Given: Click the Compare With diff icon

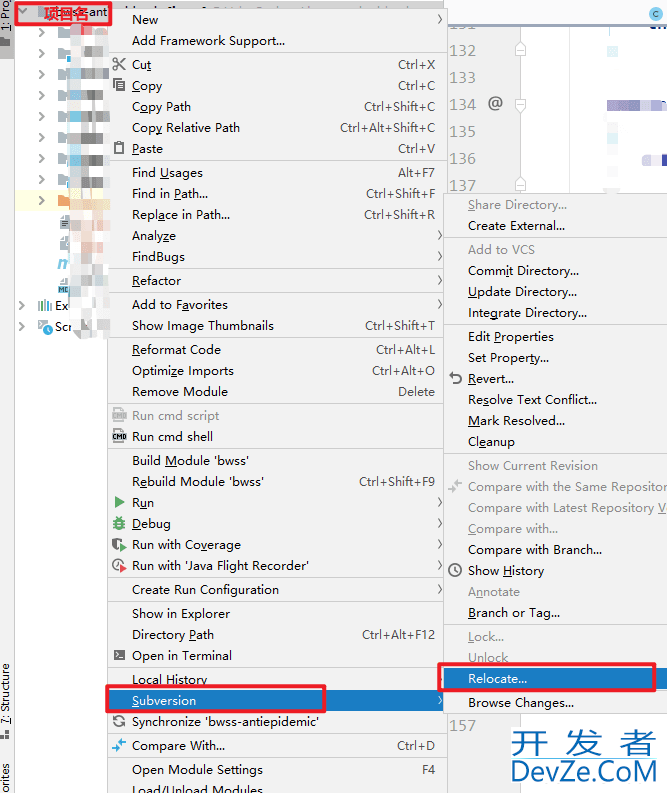Looking at the screenshot, I should 119,745.
